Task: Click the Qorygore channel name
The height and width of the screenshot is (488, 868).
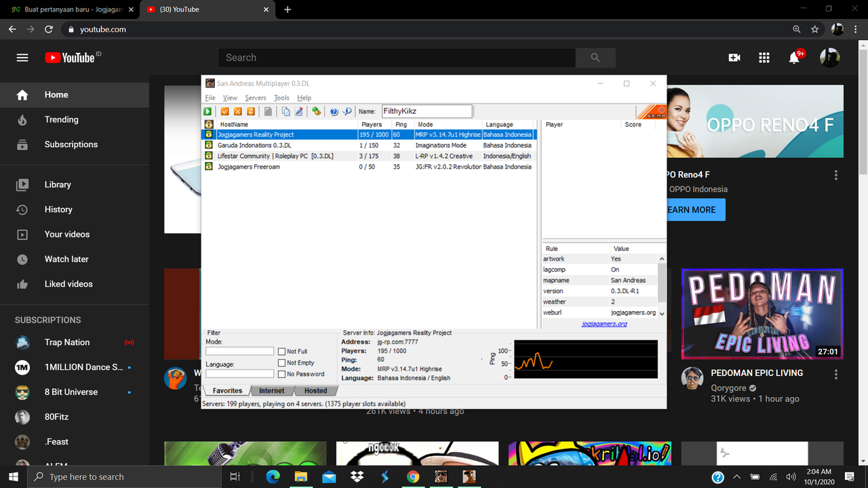Action: pyautogui.click(x=728, y=388)
